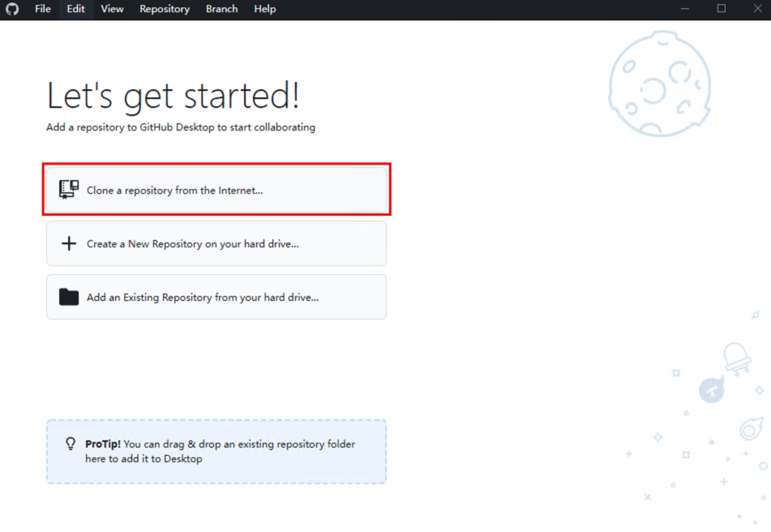Click Clone a repository from the Internet

[x=216, y=190]
